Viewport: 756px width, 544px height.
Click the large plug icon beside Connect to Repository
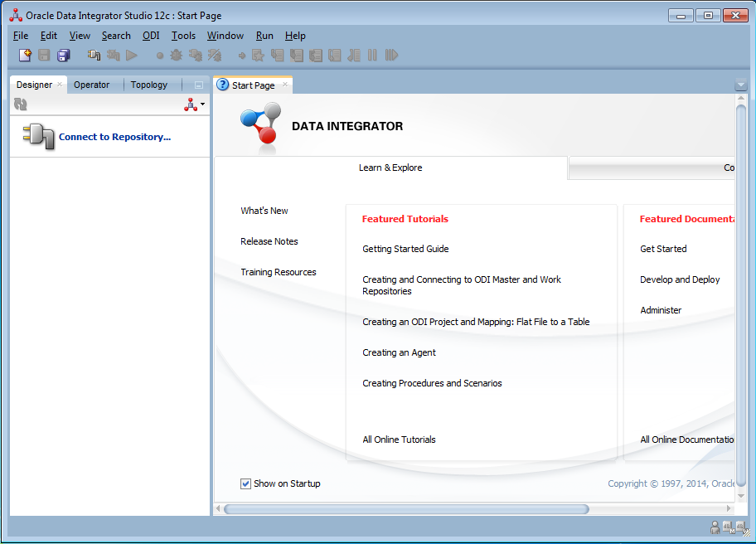click(39, 137)
